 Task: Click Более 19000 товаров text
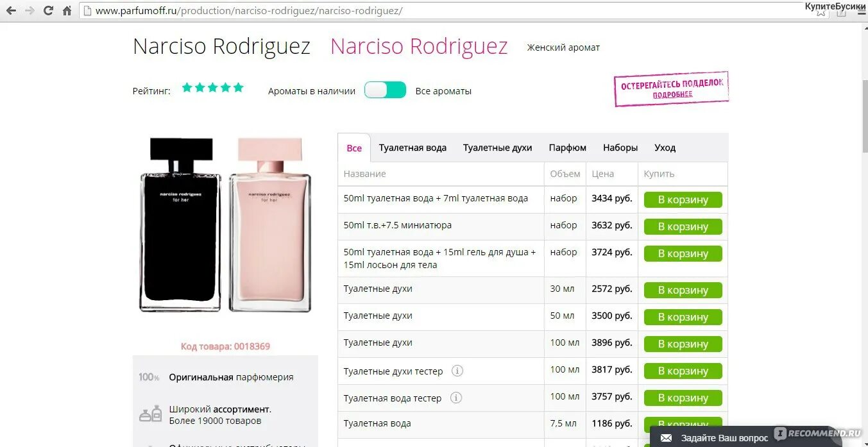(216, 421)
